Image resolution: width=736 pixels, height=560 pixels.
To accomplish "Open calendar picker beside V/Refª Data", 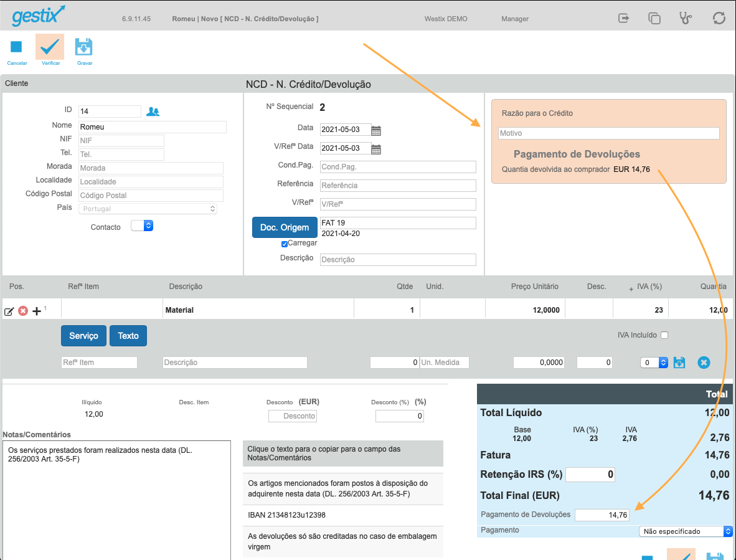I will (x=376, y=149).
